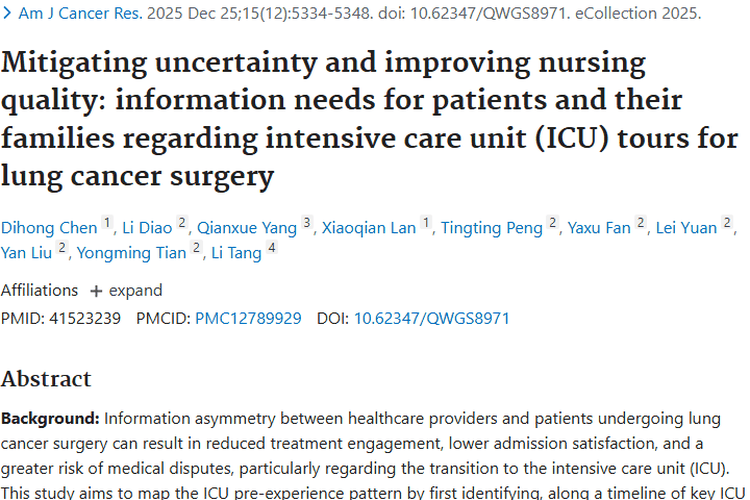Click author Lei Yuan's name
This screenshot has width=750, height=500.
686,227
